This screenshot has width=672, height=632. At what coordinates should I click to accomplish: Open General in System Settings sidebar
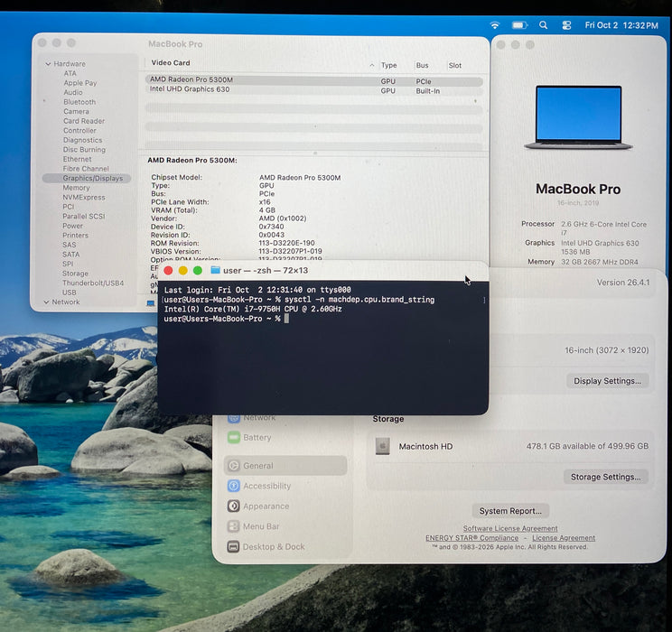point(285,466)
